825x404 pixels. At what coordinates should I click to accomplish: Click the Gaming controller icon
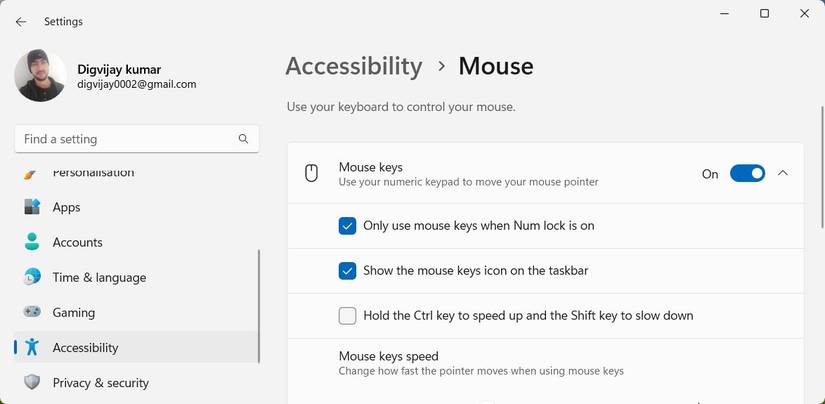[32, 312]
